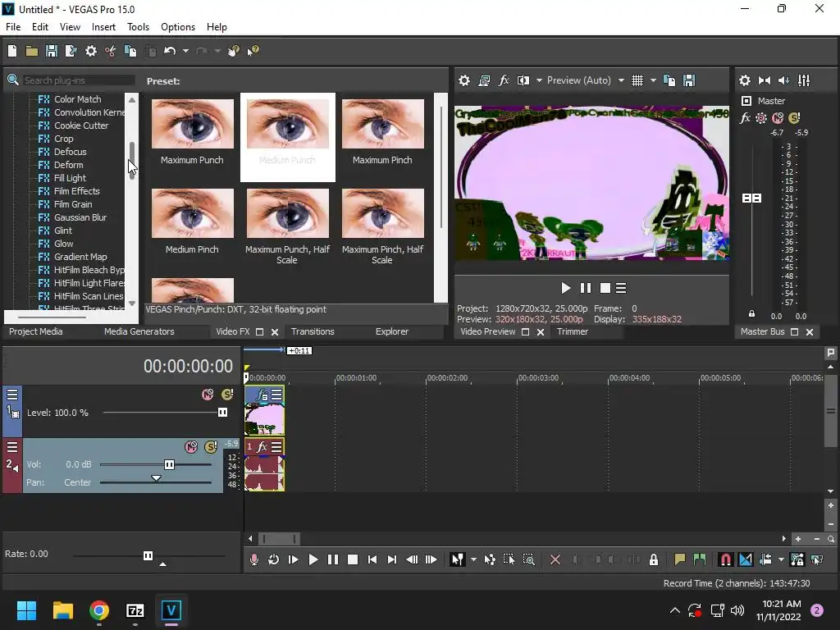Image resolution: width=840 pixels, height=630 pixels.
Task: Open video track 1 hamburger menu
Action: (x=11, y=395)
